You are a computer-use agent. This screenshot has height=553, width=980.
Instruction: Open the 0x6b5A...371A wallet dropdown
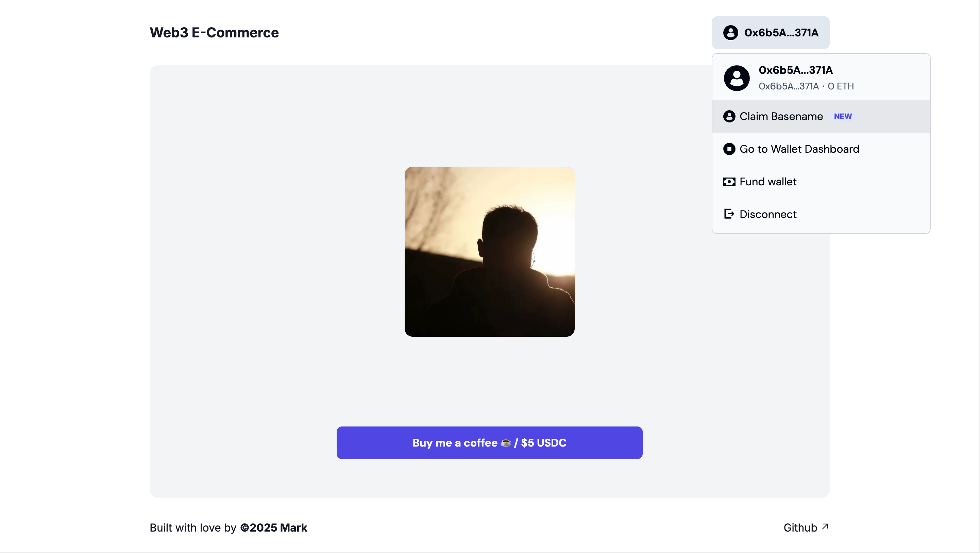[771, 33]
